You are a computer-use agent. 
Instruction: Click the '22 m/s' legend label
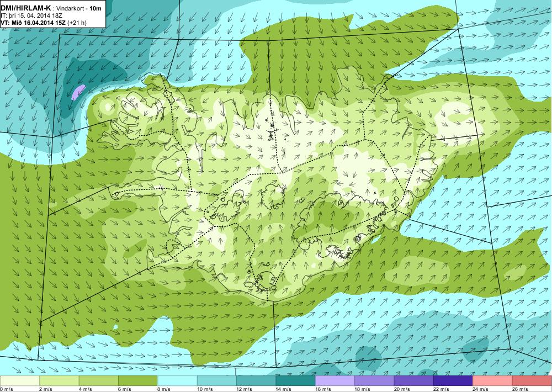click(x=442, y=389)
